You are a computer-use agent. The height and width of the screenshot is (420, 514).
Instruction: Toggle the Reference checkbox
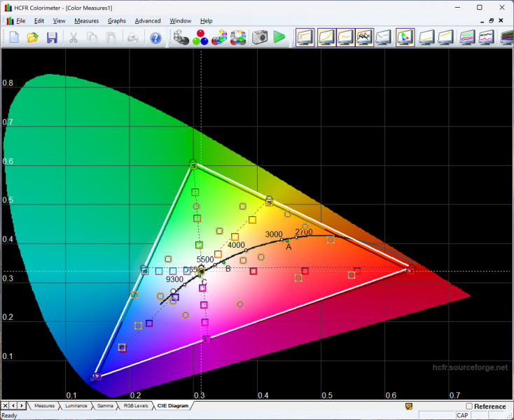click(469, 406)
